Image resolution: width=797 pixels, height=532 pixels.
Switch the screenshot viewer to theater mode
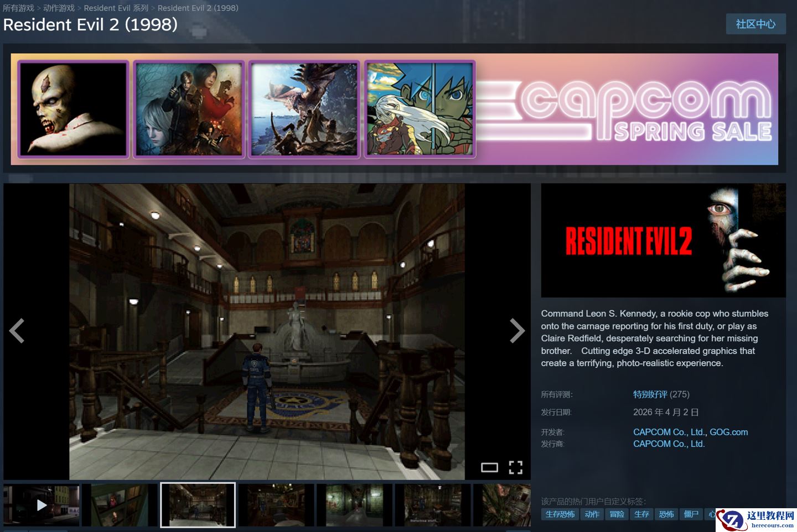coord(489,468)
